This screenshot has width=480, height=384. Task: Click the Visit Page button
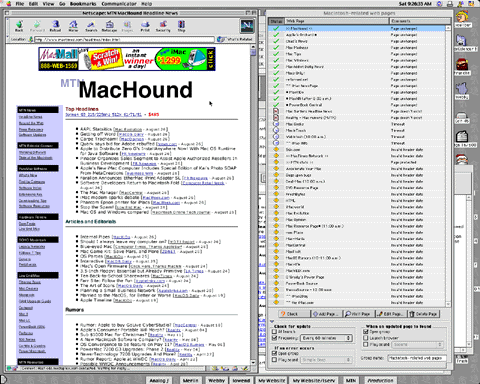(x=358, y=314)
